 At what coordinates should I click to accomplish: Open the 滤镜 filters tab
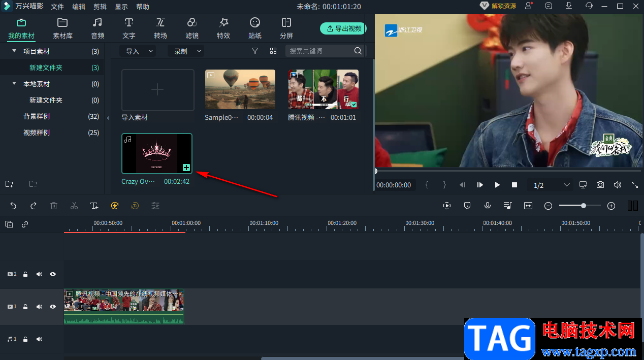click(x=192, y=28)
